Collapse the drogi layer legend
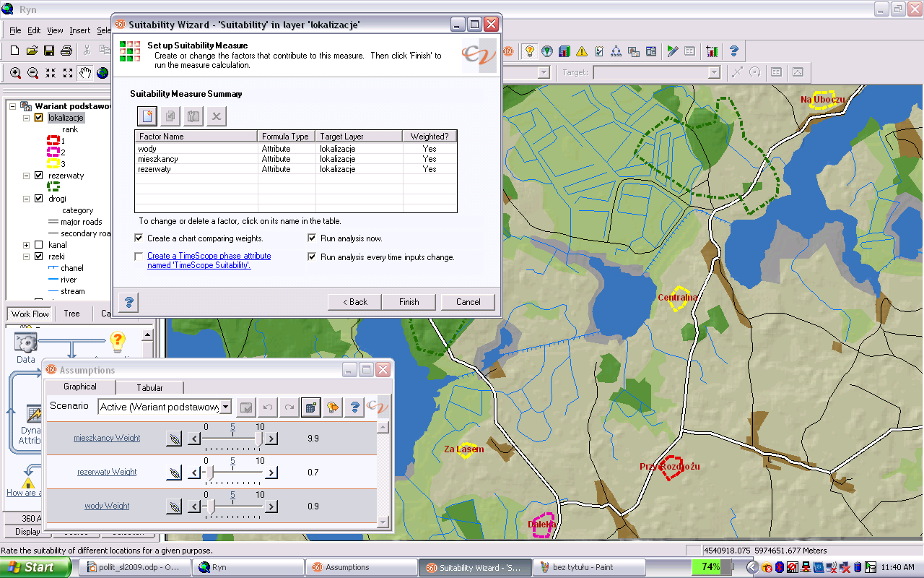This screenshot has height=578, width=924. 27,199
